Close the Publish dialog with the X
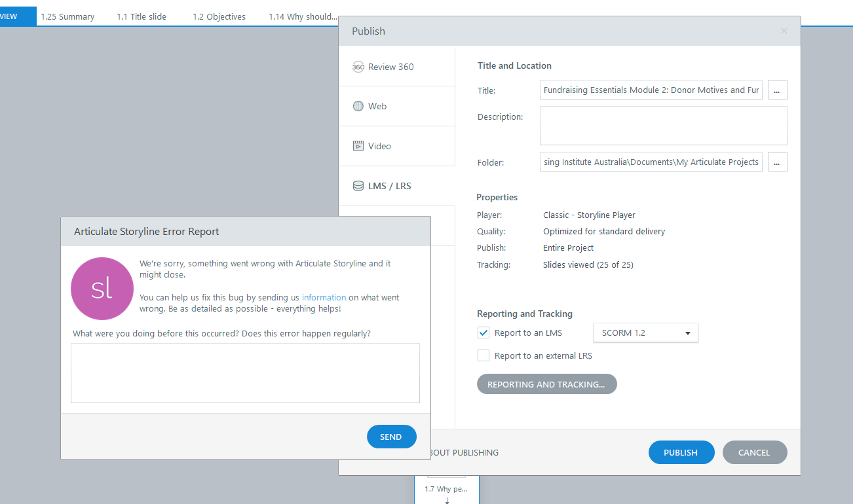Image resolution: width=853 pixels, height=504 pixels. (784, 31)
